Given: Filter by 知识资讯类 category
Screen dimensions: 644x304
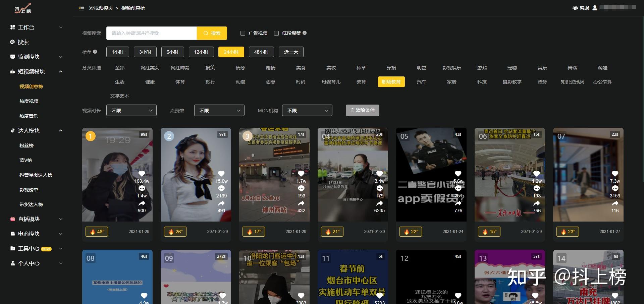Looking at the screenshot, I should click(x=573, y=82).
